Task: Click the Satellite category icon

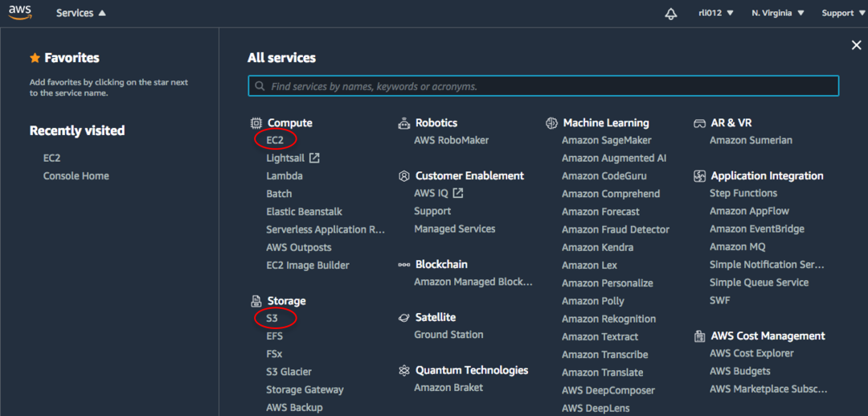Action: (x=404, y=317)
